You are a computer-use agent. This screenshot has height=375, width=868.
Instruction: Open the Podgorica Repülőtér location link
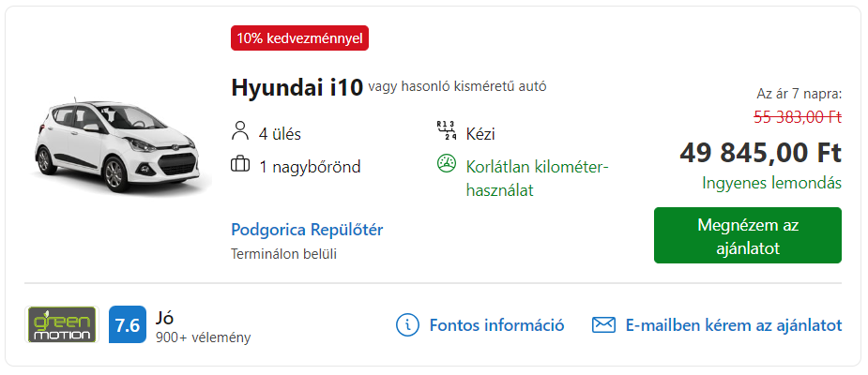point(307,230)
